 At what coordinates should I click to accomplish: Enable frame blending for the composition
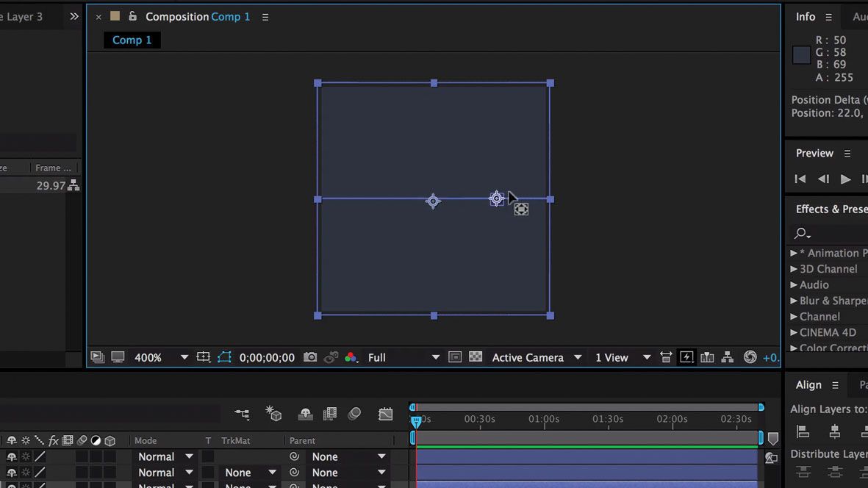(x=329, y=414)
